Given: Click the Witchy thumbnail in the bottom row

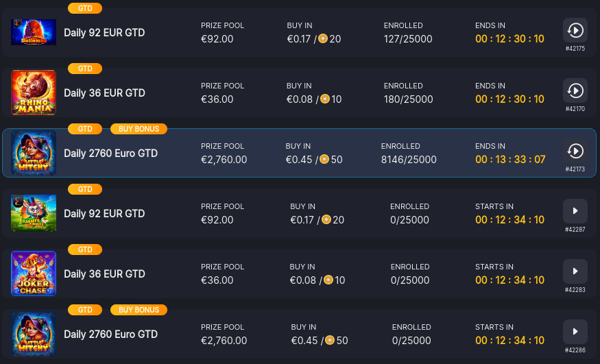Looking at the screenshot, I should [34, 334].
